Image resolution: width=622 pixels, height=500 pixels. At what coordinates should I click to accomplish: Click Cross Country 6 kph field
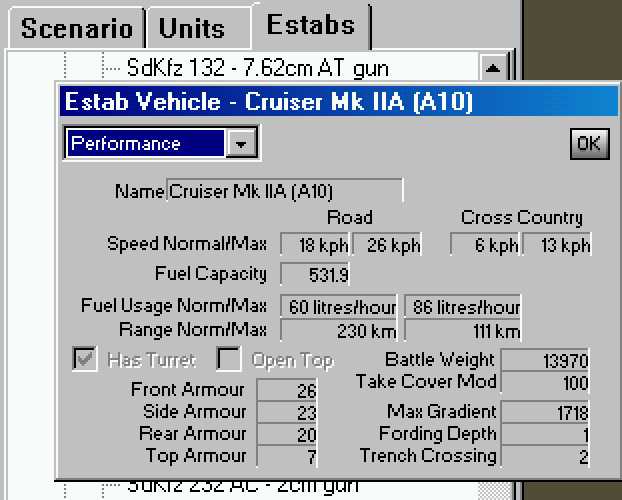point(485,244)
